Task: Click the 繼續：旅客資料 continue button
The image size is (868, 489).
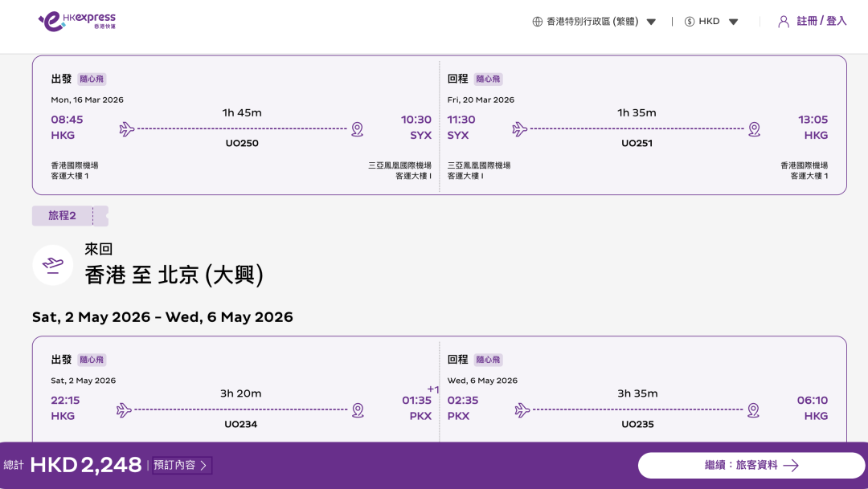Action: point(749,465)
